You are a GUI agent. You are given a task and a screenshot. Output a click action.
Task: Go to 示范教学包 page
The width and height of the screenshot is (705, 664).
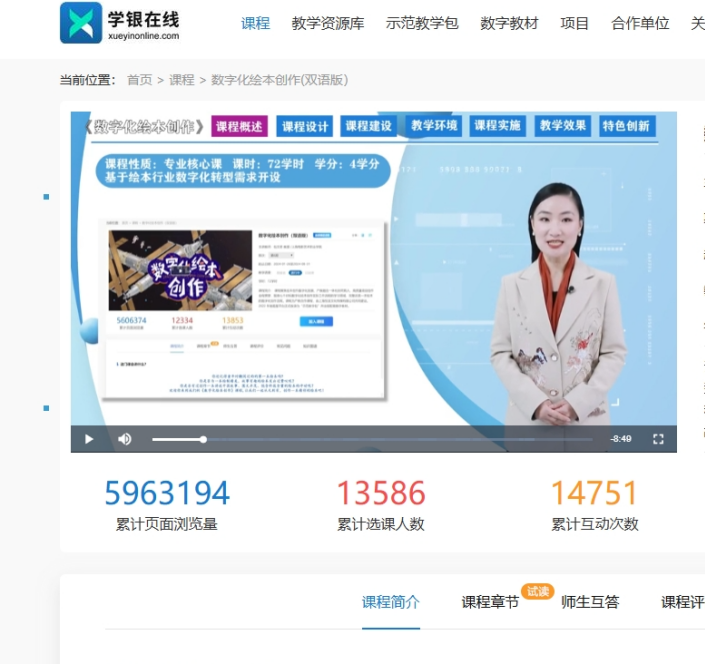pyautogui.click(x=422, y=23)
